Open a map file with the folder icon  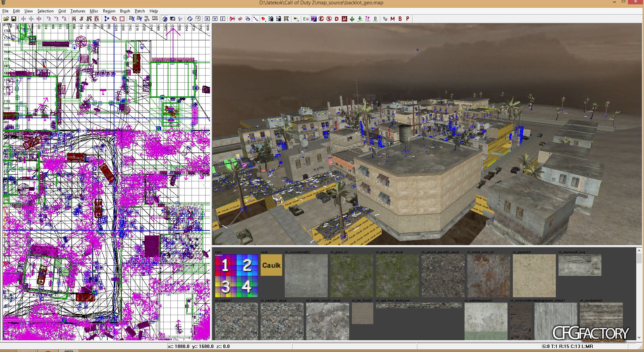coord(6,19)
